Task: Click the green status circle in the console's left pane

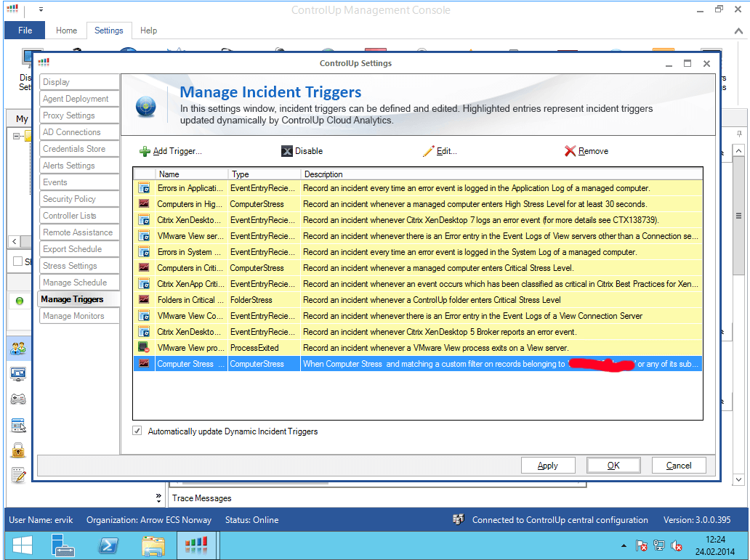Action: [x=20, y=301]
